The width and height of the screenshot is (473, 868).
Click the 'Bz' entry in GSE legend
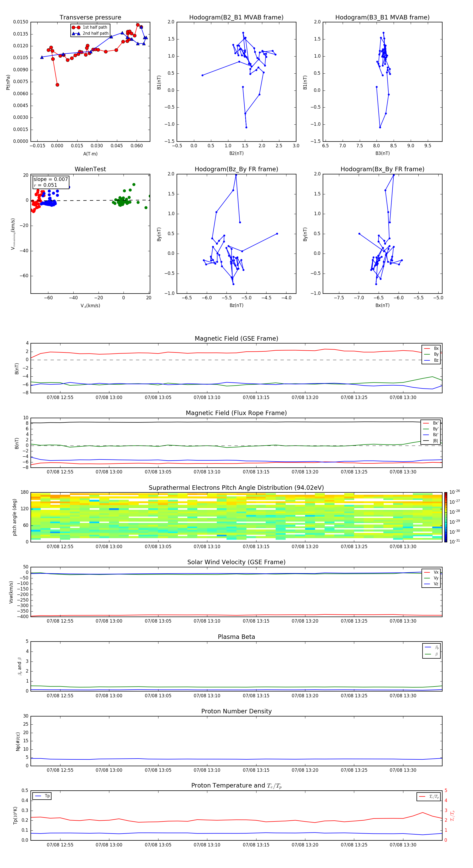pos(431,360)
